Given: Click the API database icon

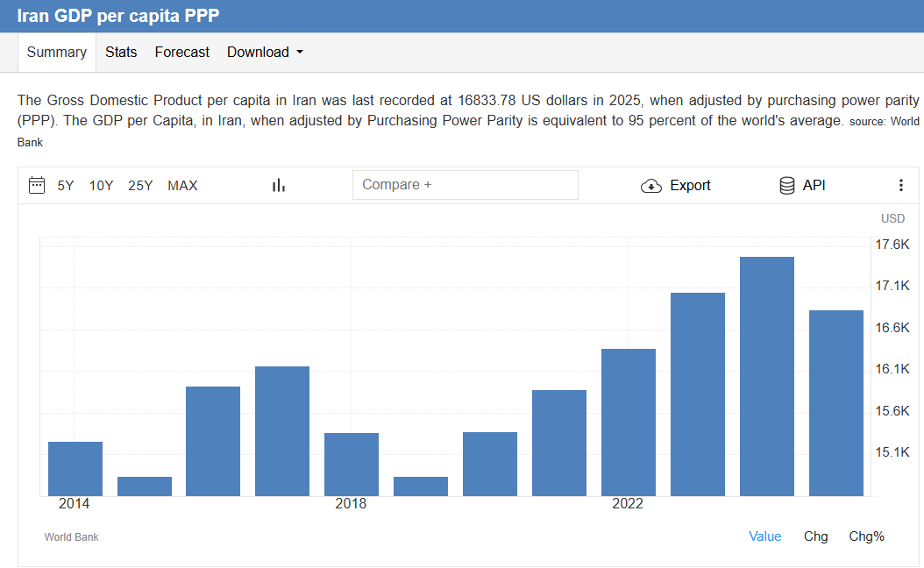Looking at the screenshot, I should coord(786,186).
